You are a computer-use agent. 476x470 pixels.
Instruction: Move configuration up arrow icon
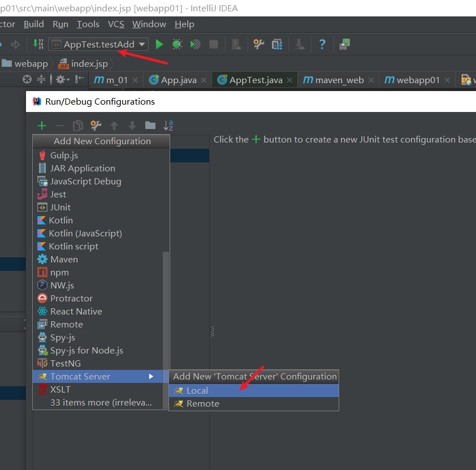coord(114,126)
